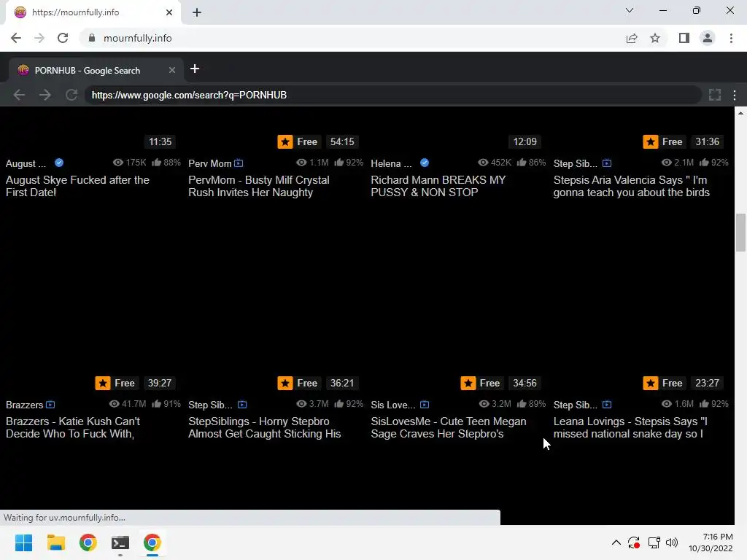747x560 pixels.
Task: Click the 11:35 duration badge
Action: [x=160, y=142]
